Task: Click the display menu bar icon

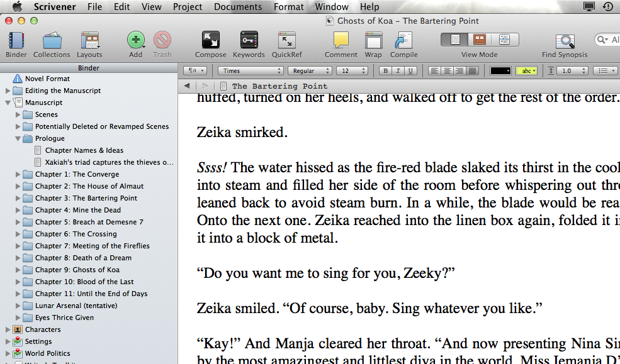Action: (589, 7)
